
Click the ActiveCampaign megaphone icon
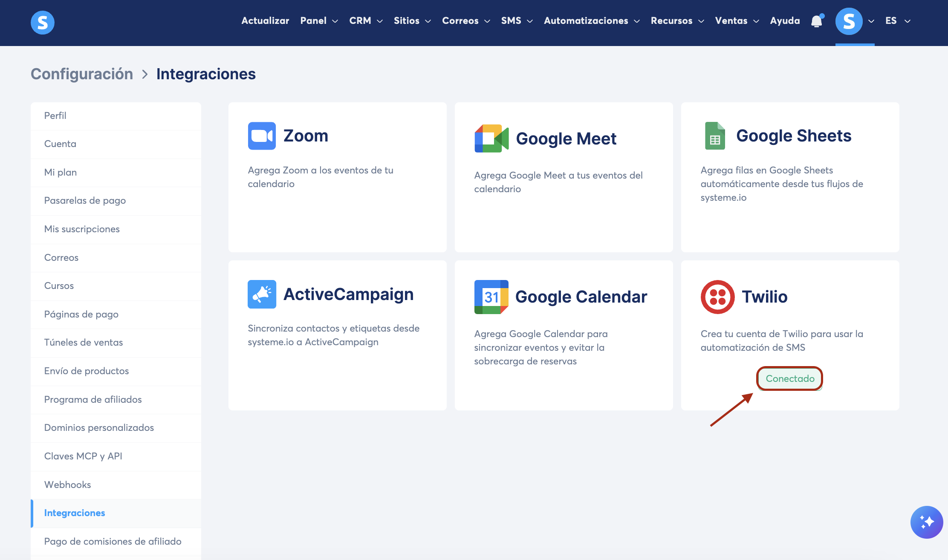(262, 294)
